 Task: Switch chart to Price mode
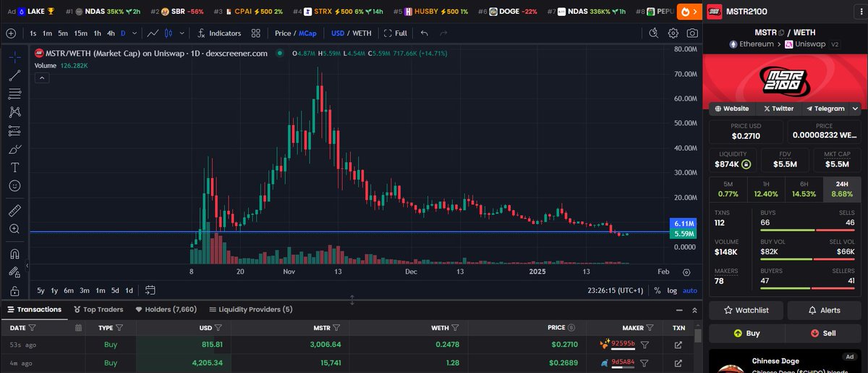pos(283,33)
